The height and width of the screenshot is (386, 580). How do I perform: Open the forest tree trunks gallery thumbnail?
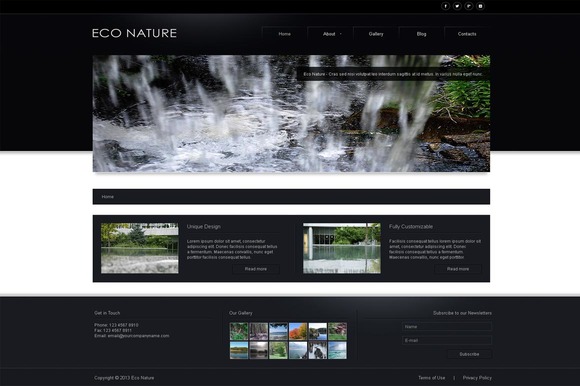(x=259, y=331)
